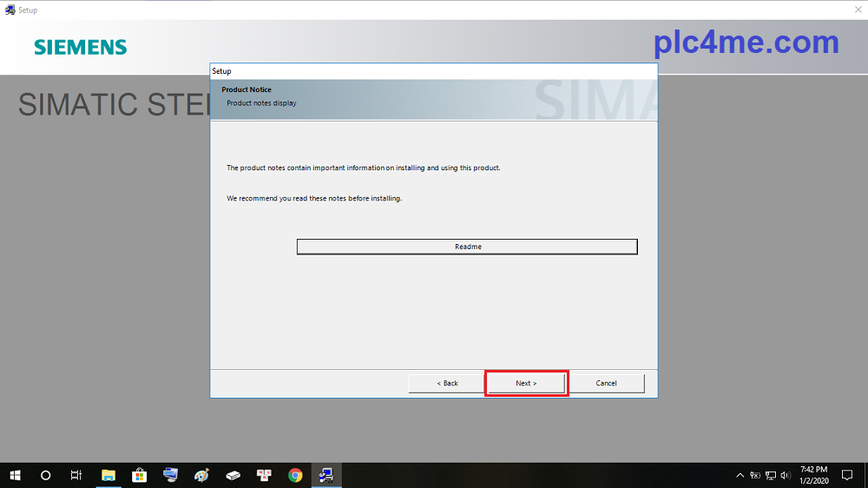Click the Setup icon in title bar
This screenshot has width=868, height=488.
tap(10, 10)
